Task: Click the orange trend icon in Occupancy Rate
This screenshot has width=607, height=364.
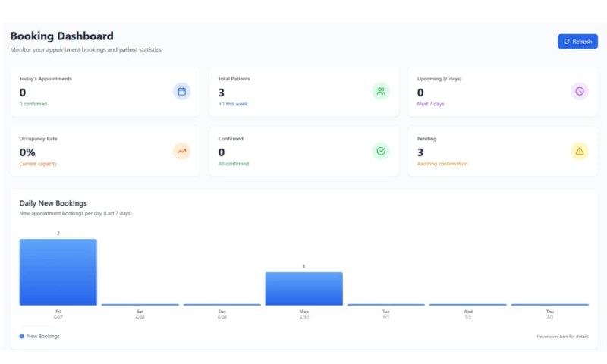Action: click(181, 151)
